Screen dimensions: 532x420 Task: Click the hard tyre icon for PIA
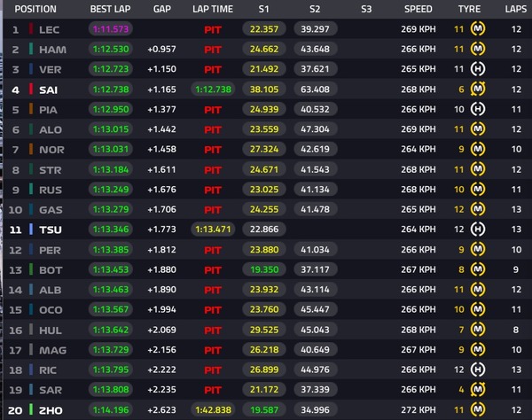pyautogui.click(x=478, y=109)
